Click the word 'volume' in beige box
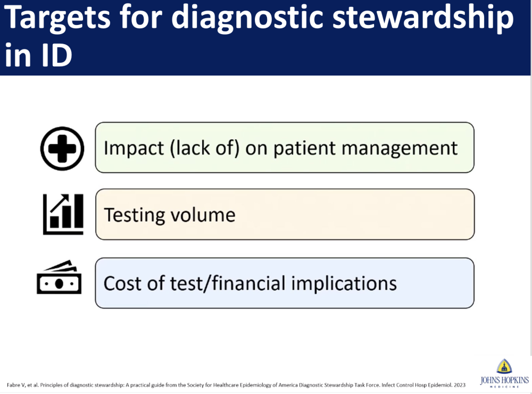The image size is (532, 394). 203,215
